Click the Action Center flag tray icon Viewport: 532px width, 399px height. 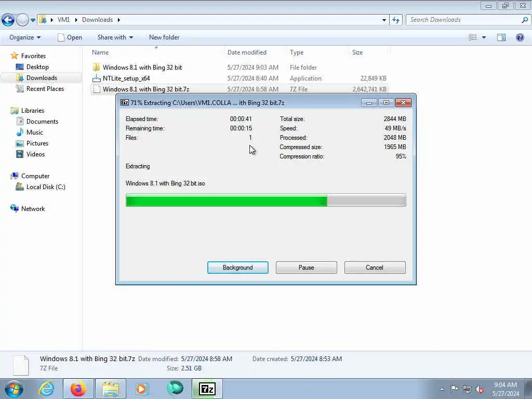pos(454,389)
